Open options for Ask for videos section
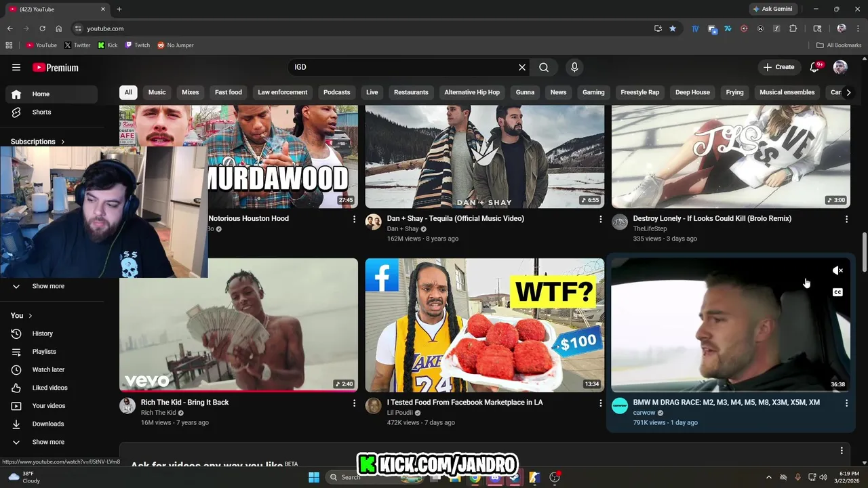This screenshot has height=488, width=868. coord(842,451)
